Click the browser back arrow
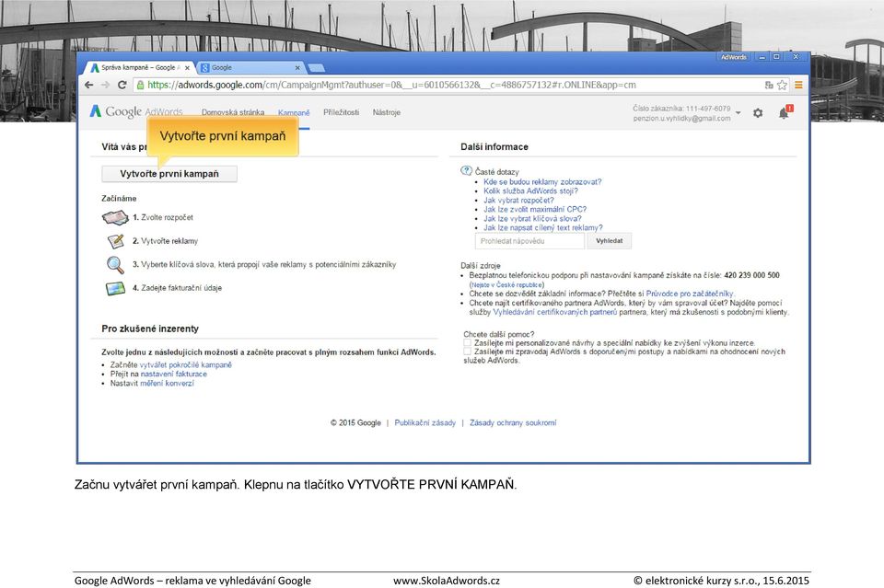Screen dimensions: 884x588 point(89,85)
